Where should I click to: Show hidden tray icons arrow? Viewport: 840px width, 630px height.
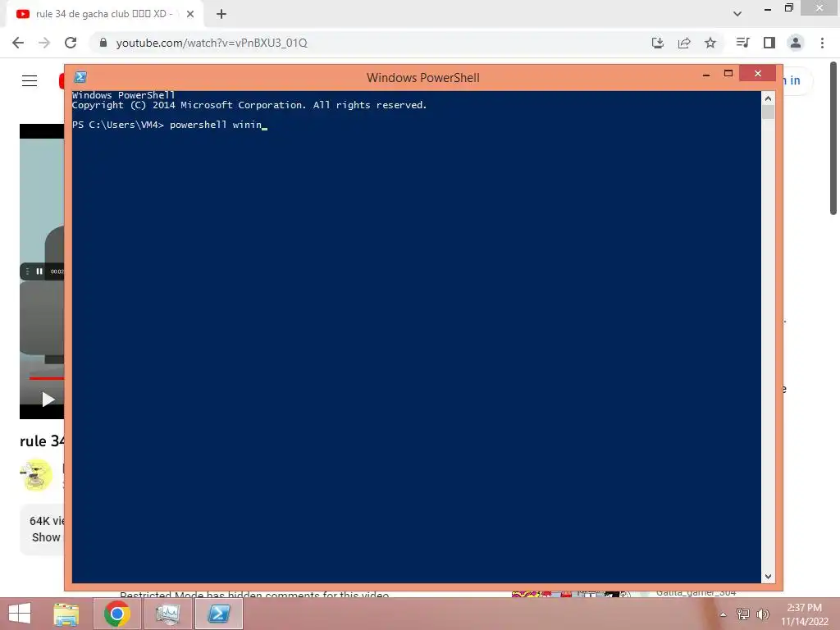[x=723, y=614]
